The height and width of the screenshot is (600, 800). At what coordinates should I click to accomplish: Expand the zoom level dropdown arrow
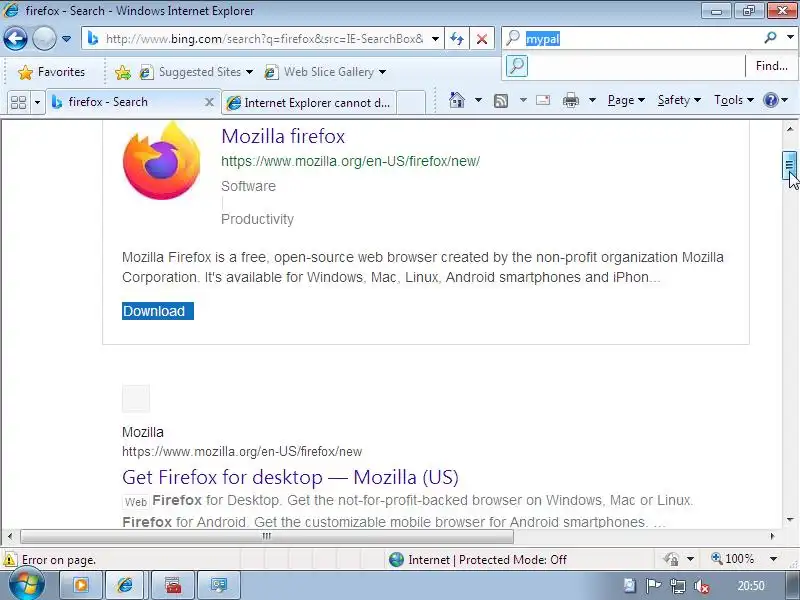tap(773, 559)
